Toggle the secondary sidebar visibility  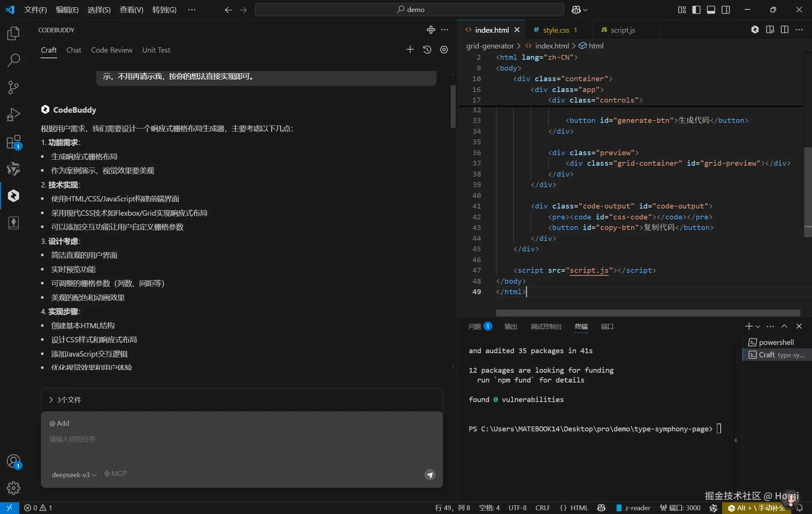726,10
